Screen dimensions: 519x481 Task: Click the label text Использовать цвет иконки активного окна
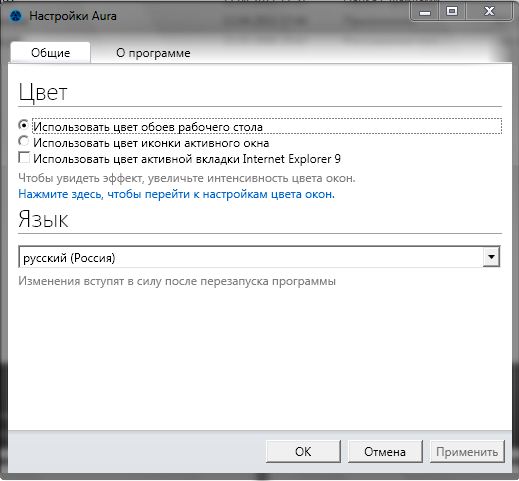(x=151, y=143)
